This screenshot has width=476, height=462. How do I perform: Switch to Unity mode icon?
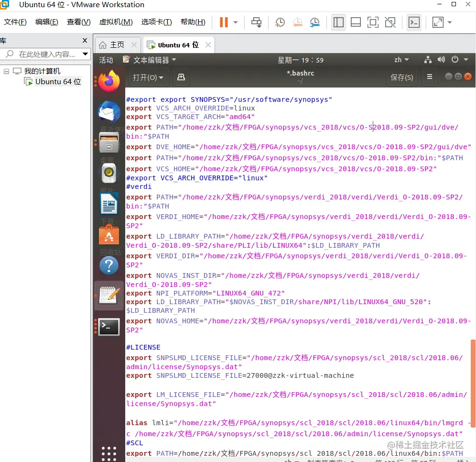click(x=390, y=22)
